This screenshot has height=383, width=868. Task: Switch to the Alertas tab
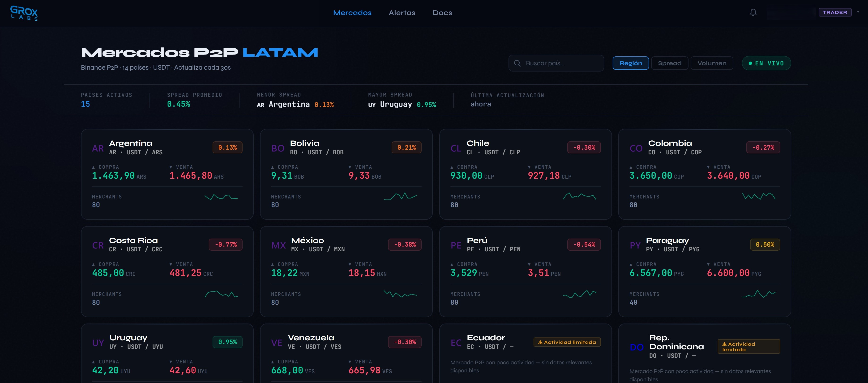pyautogui.click(x=402, y=13)
